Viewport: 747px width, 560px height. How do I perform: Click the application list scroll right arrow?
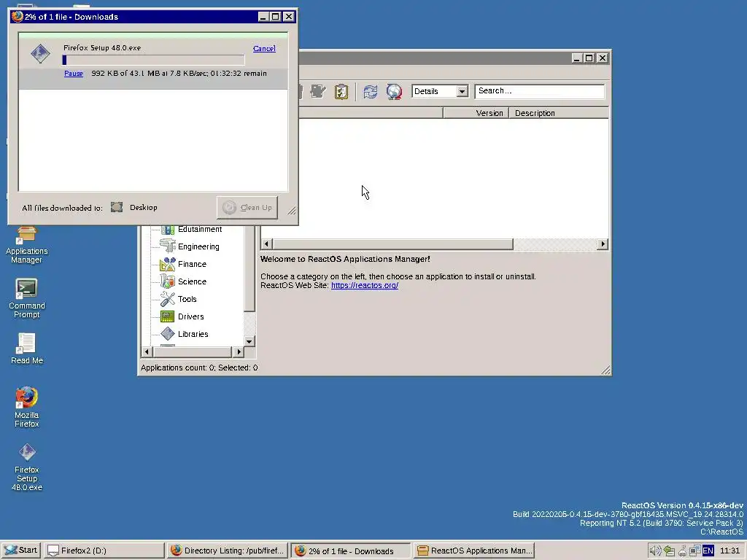tap(603, 244)
